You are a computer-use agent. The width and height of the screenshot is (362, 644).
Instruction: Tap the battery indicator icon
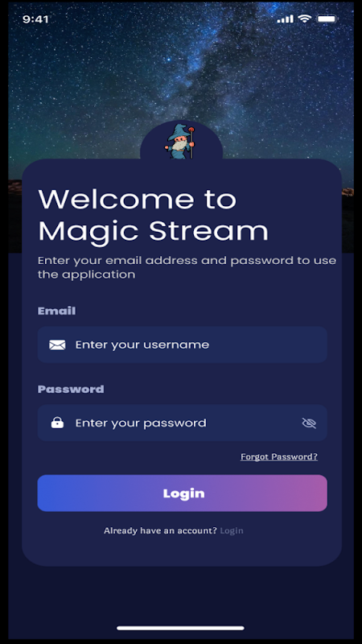click(x=327, y=19)
